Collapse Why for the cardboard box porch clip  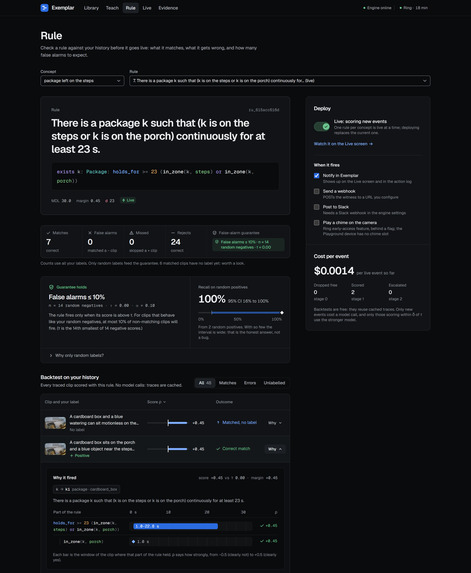coord(275,449)
